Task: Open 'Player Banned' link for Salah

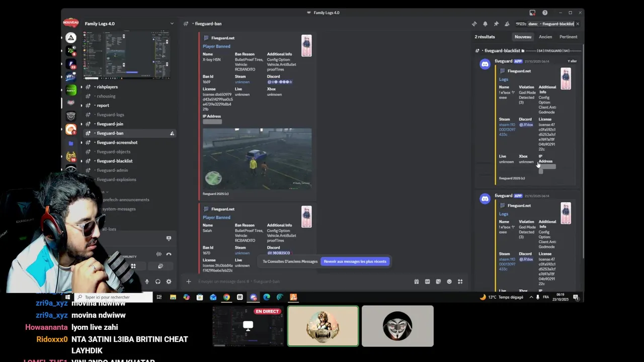Action: 216,217
